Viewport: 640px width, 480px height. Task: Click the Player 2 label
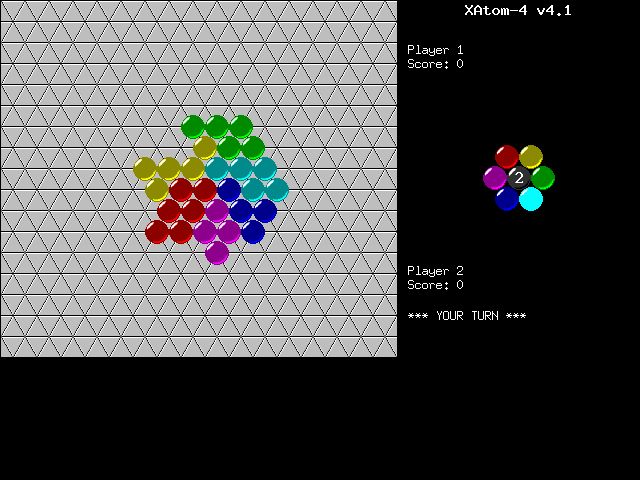435,271
